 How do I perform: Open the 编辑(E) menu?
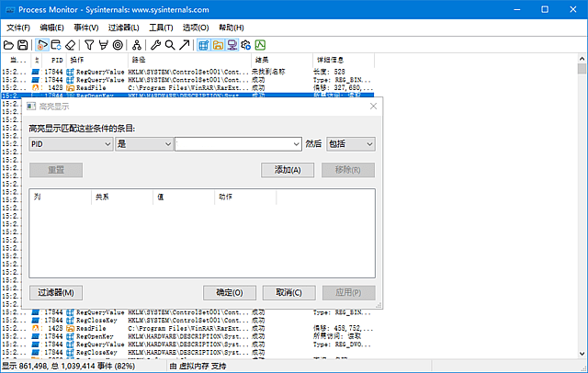(51, 28)
